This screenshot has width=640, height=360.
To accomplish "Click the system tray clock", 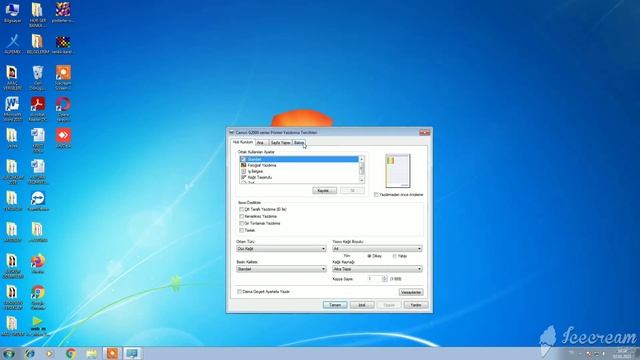I will [x=622, y=353].
